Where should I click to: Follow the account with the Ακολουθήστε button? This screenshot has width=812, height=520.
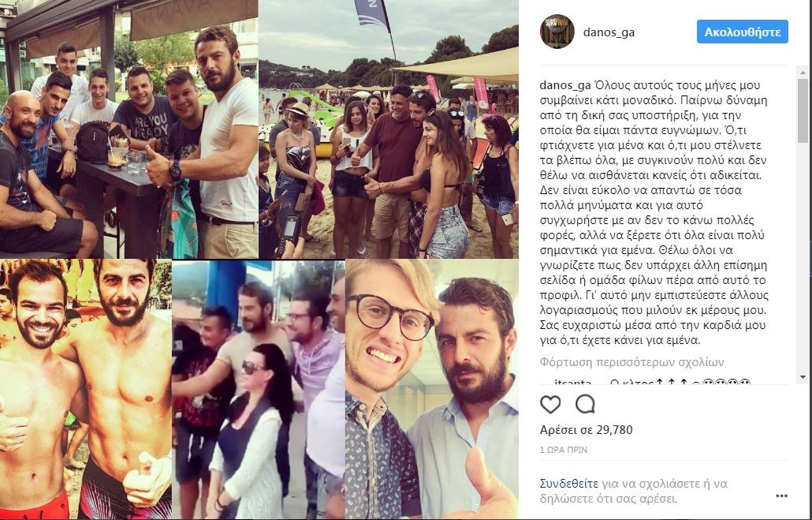point(742,32)
